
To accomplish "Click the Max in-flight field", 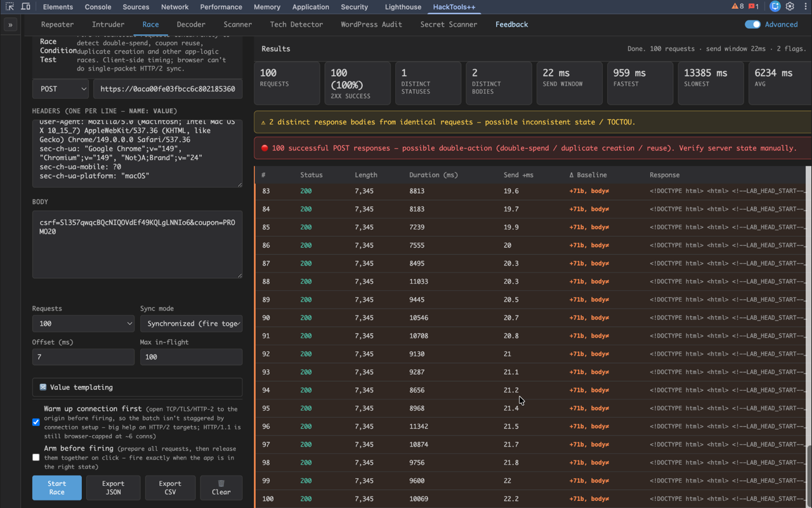I will pos(191,357).
